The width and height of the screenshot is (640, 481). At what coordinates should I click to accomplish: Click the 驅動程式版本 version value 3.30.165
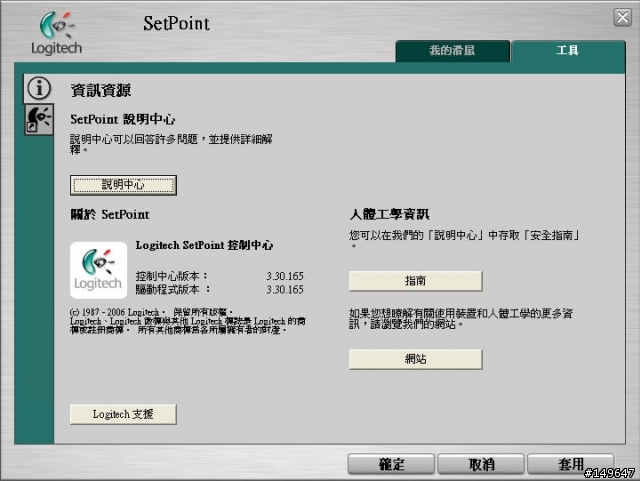[285, 289]
